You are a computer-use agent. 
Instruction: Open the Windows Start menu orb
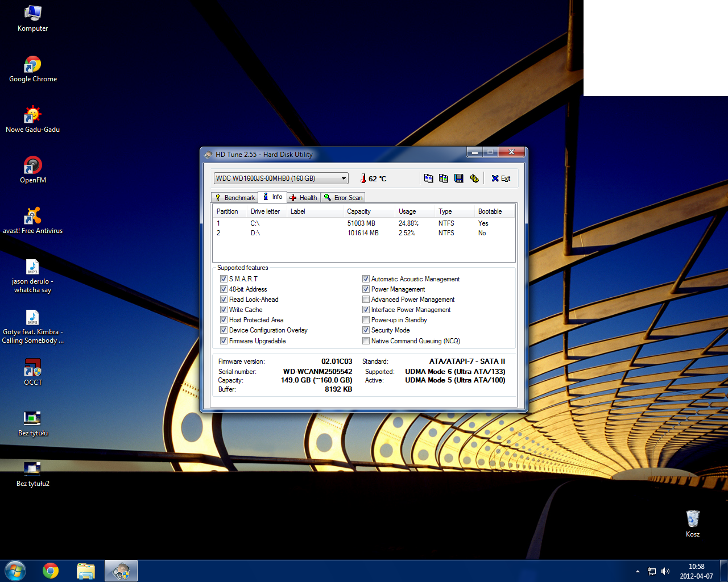[15, 571]
